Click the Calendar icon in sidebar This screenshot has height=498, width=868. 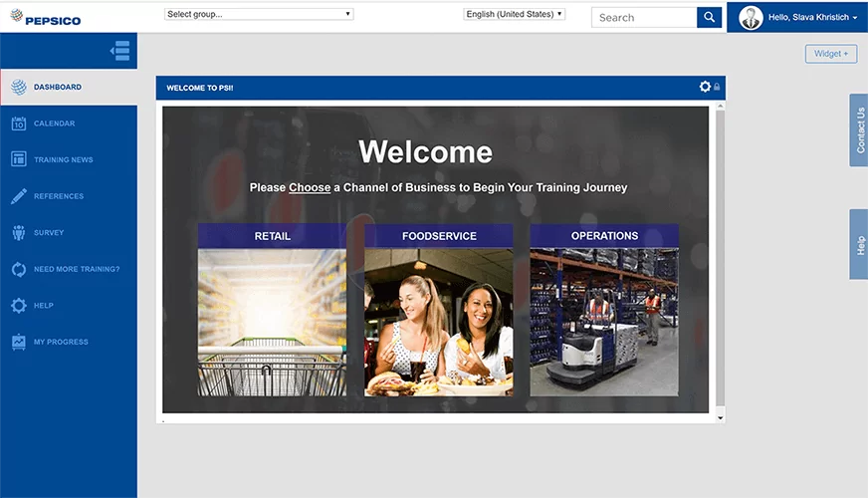(19, 123)
